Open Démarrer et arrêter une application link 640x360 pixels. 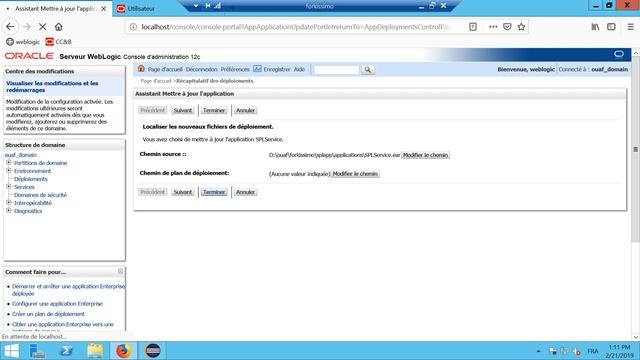coord(68,290)
